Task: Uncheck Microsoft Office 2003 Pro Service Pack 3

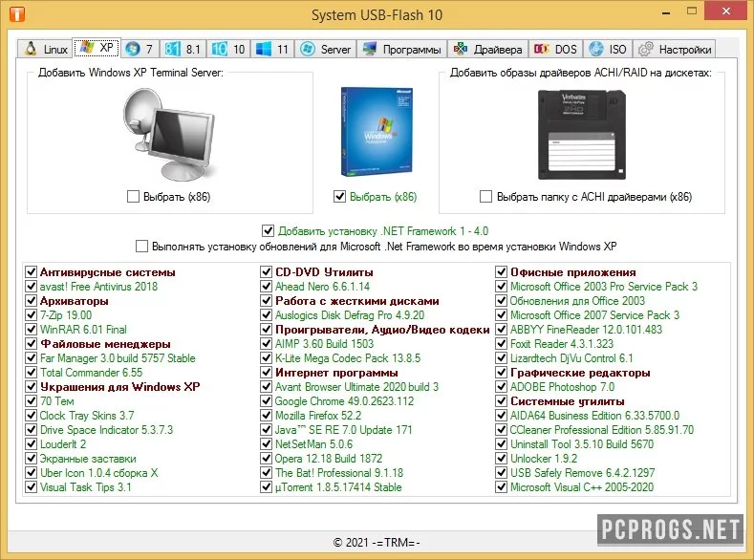Action: [x=502, y=287]
